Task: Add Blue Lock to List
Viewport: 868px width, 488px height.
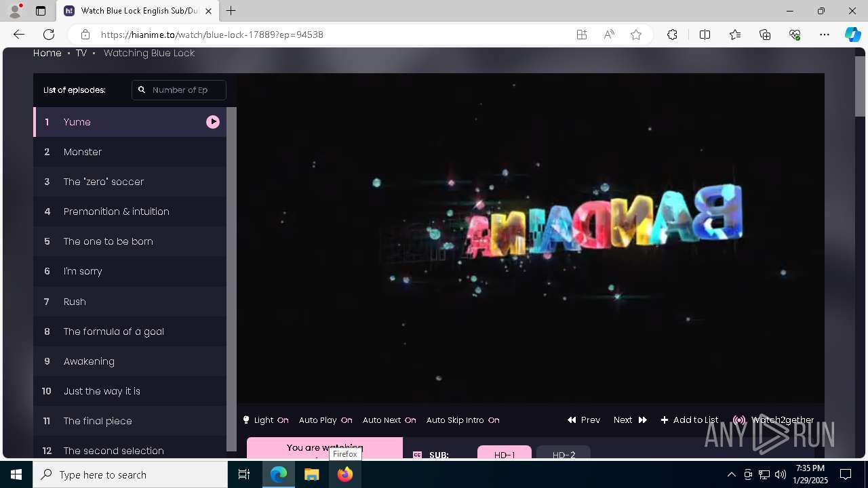Action: (690, 420)
